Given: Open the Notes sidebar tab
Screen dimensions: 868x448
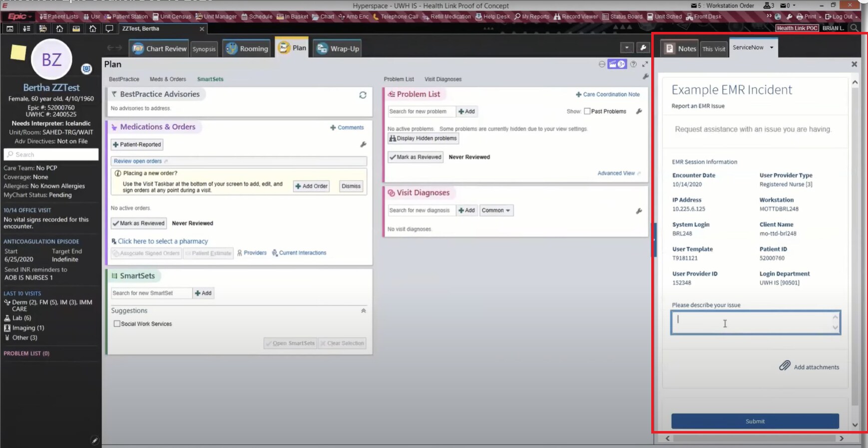Looking at the screenshot, I should click(680, 48).
